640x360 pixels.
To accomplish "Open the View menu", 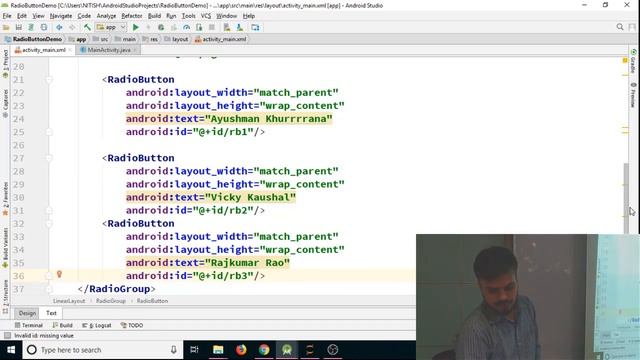I will tap(38, 16).
